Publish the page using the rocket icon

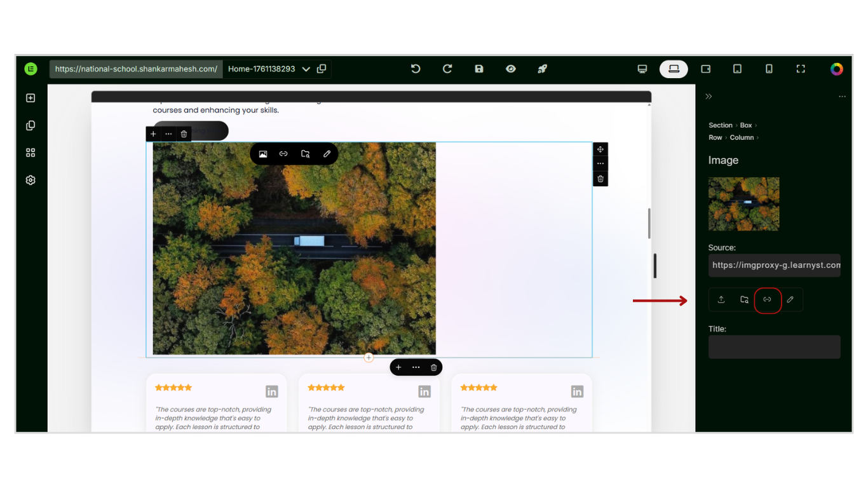tap(542, 69)
